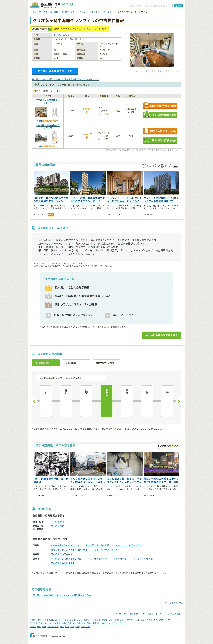Open ＣＧ中萬学院茅ヶ崎スクール link
Image resolution: width=213 pixels, height=644 pixels.
[x=65, y=545]
